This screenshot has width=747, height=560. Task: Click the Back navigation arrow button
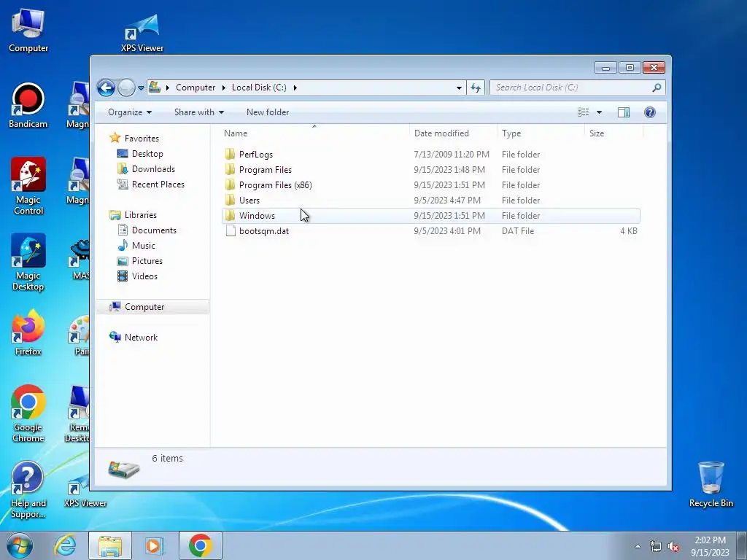click(106, 87)
